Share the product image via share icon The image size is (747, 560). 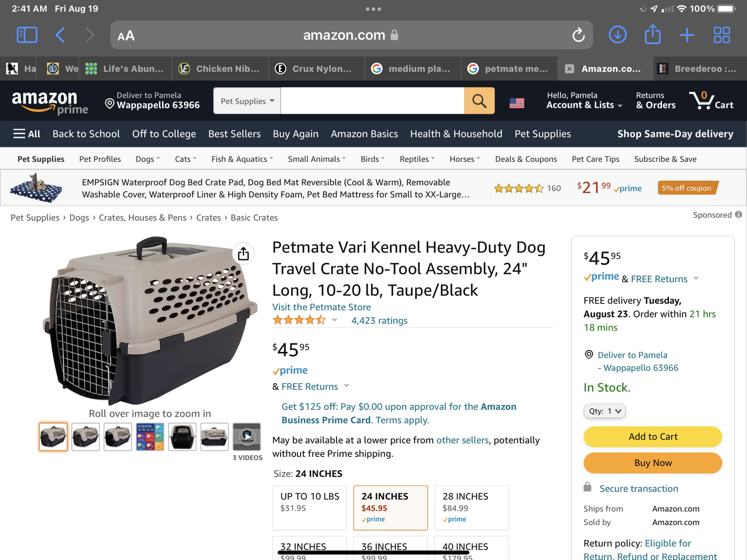pyautogui.click(x=243, y=254)
